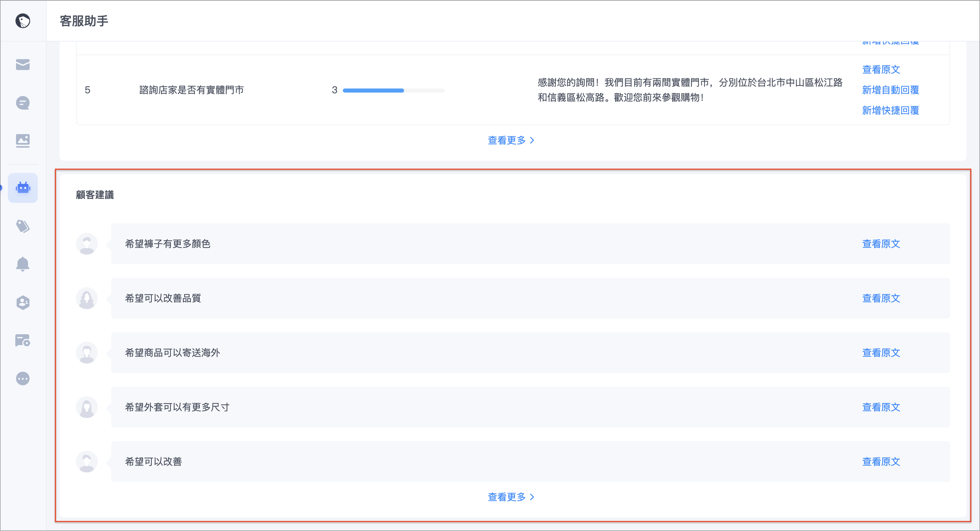
Task: Click the count value 3 in row 5
Action: (334, 90)
